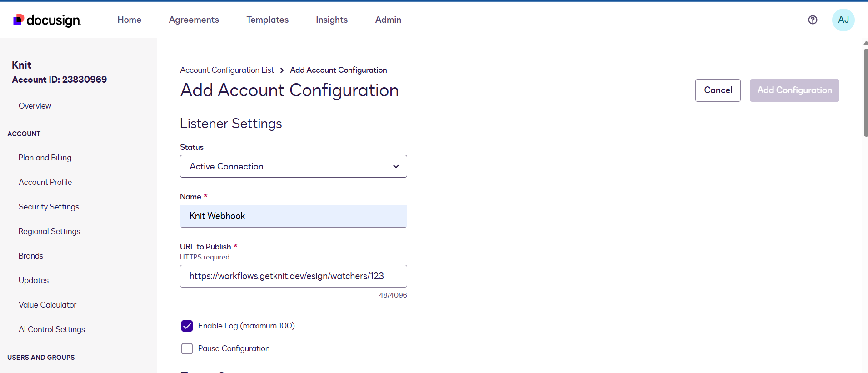
Task: Click the Cancel button
Action: point(718,90)
